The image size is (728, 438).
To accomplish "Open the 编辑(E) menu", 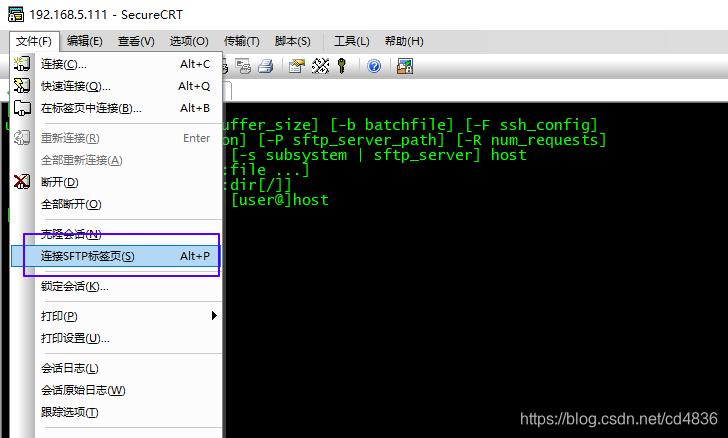I will click(x=84, y=41).
